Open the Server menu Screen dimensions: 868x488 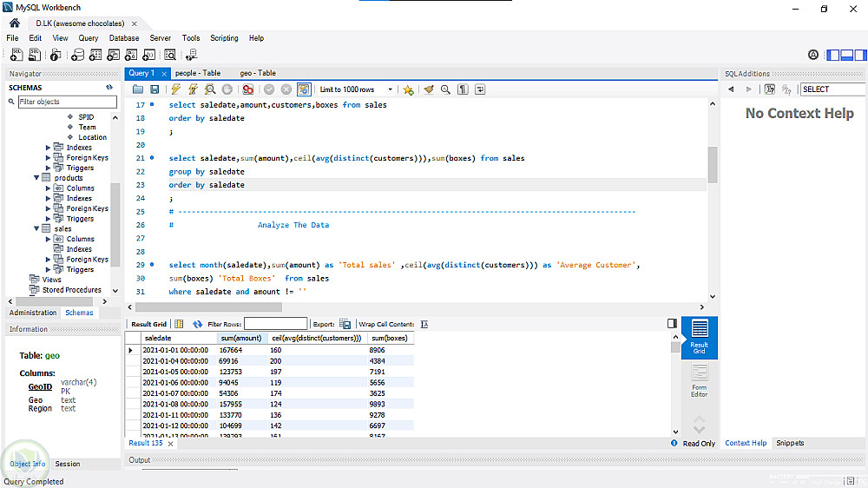pos(160,38)
